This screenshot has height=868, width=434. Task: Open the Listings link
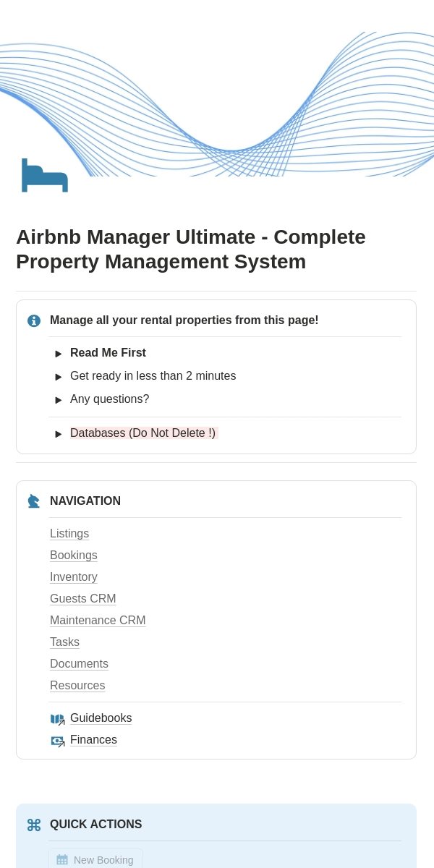69,534
